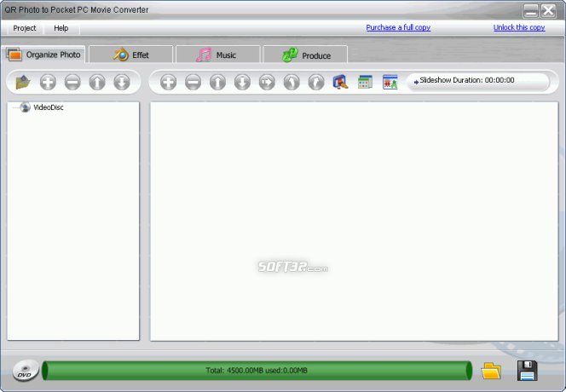566x392 pixels.
Task: Click the green disc capacity usage bar
Action: (257, 371)
